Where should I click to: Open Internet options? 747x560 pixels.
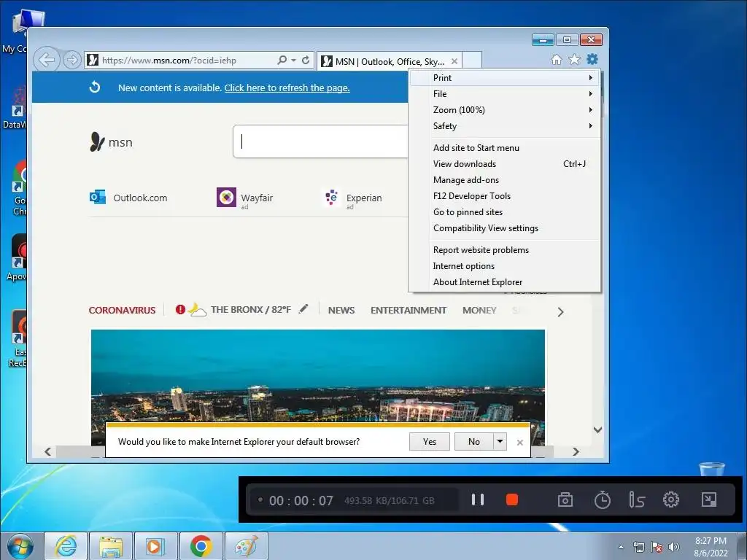point(505,266)
